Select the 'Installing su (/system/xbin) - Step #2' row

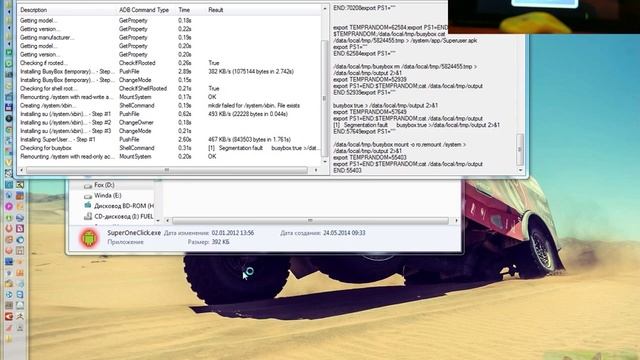click(x=169, y=123)
